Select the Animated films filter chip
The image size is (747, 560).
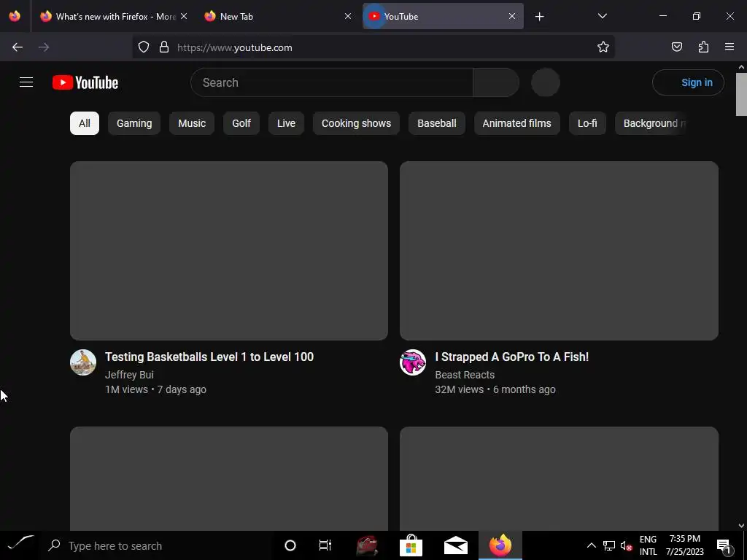coord(517,123)
